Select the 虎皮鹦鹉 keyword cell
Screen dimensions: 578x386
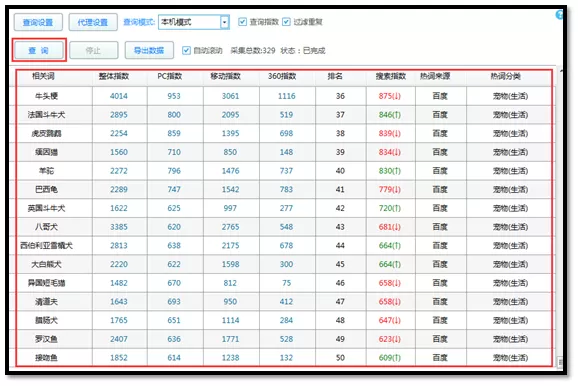click(x=46, y=133)
